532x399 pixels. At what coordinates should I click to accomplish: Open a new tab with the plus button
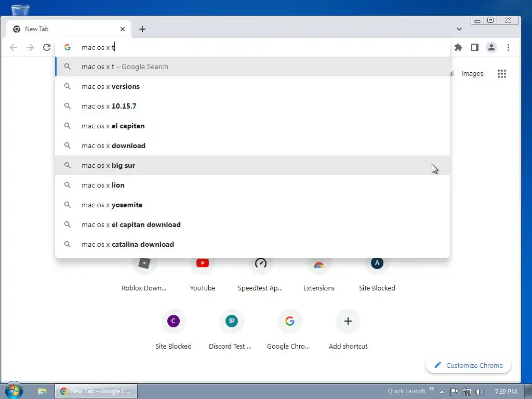tap(142, 29)
